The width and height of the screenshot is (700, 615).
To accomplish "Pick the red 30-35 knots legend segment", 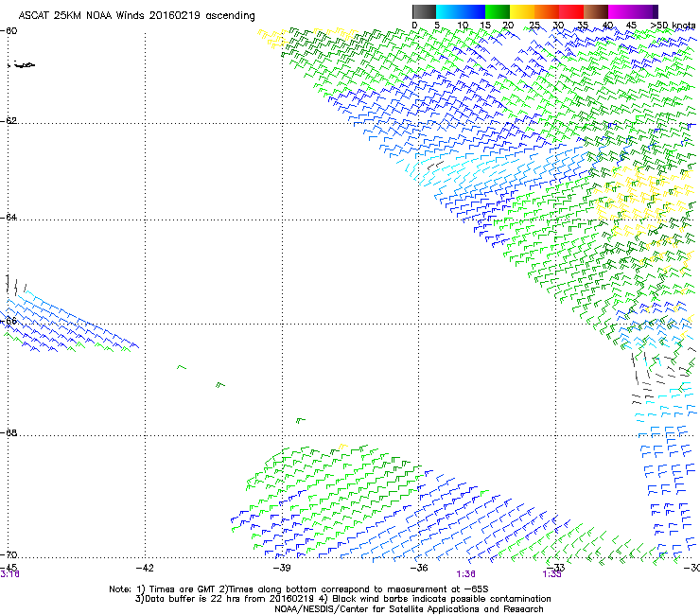I will 571,11.
